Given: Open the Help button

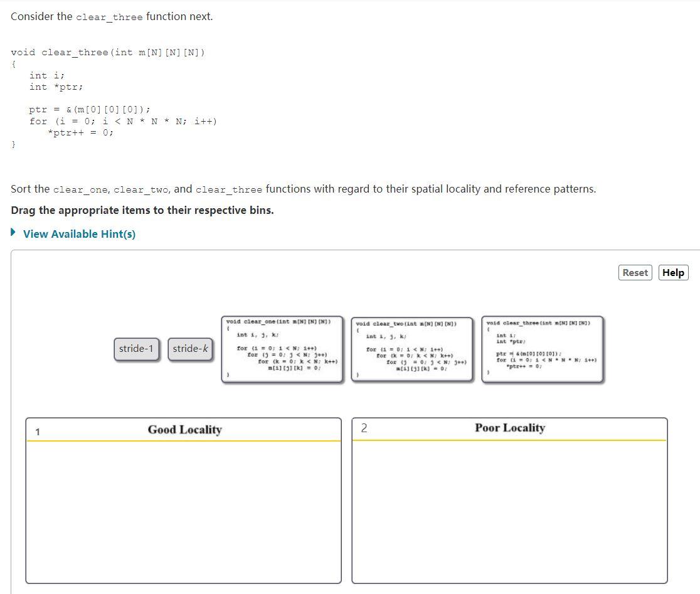Looking at the screenshot, I should pyautogui.click(x=673, y=273).
